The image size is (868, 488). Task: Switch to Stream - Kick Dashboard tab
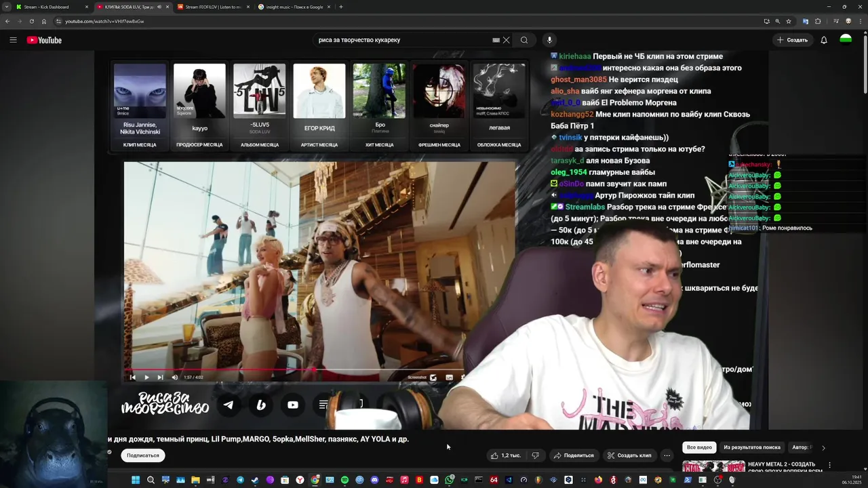coord(52,7)
